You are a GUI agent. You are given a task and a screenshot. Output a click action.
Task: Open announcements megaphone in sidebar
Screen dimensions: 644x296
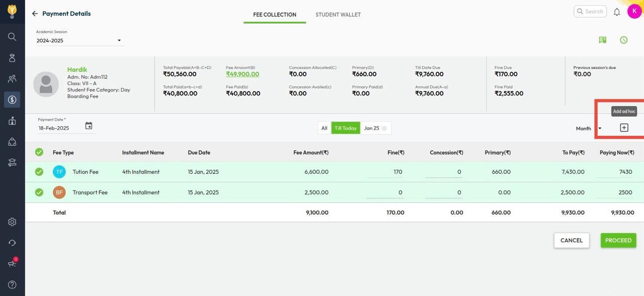12,263
